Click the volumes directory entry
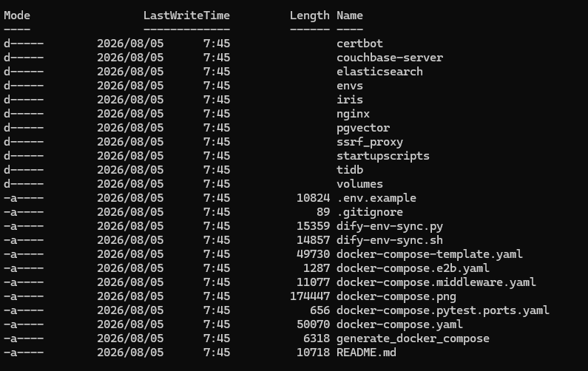Viewport: 588px width, 371px height. click(x=359, y=184)
